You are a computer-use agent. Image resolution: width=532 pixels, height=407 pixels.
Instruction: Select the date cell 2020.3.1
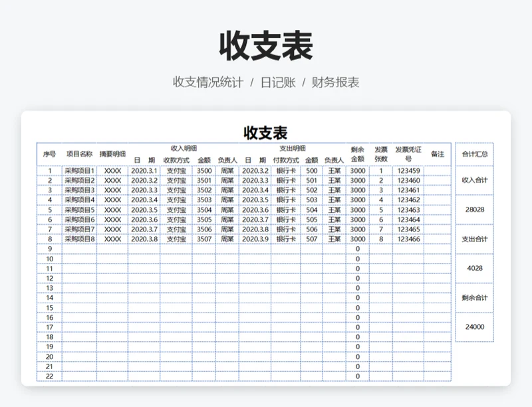pyautogui.click(x=144, y=171)
